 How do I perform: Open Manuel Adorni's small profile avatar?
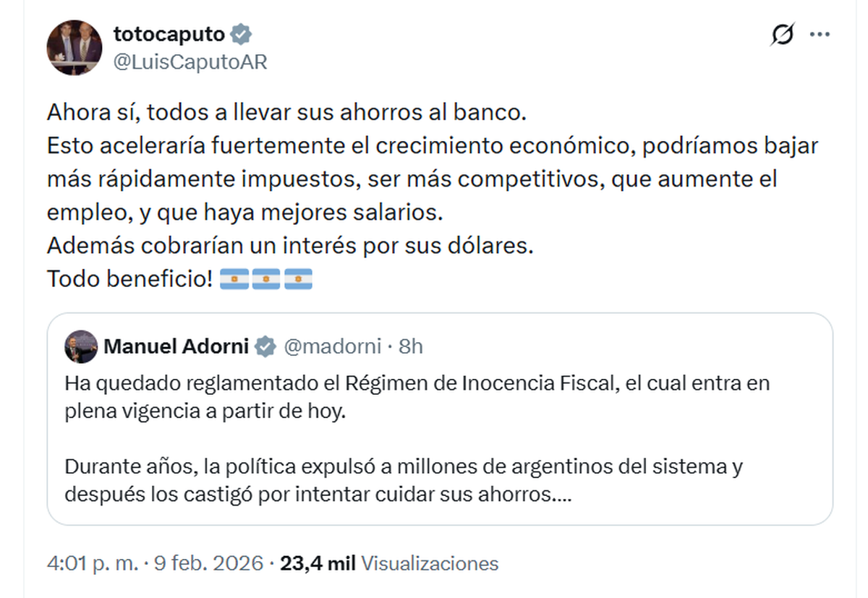point(80,346)
